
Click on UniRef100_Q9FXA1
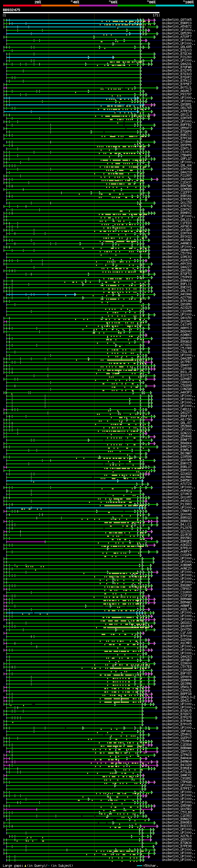tap(177, 731)
